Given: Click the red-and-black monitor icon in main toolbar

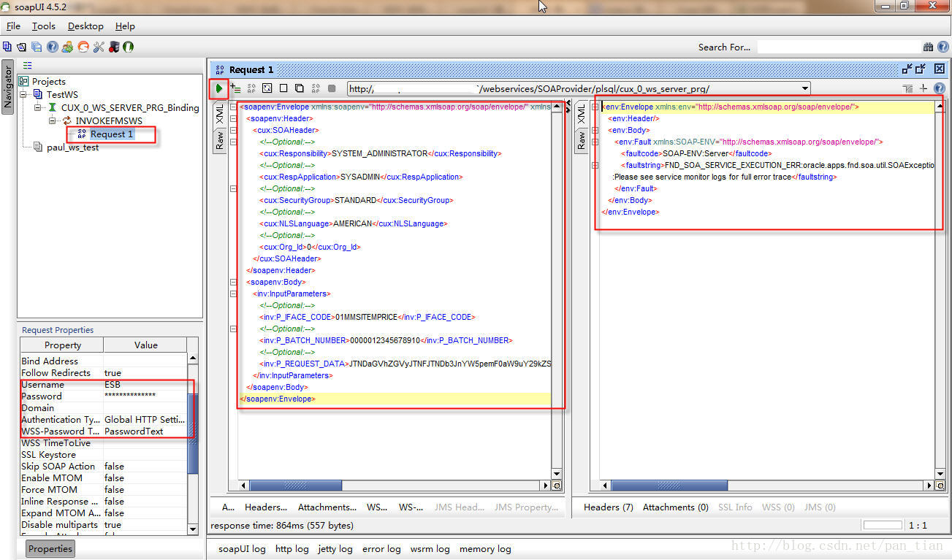Looking at the screenshot, I should click(113, 47).
